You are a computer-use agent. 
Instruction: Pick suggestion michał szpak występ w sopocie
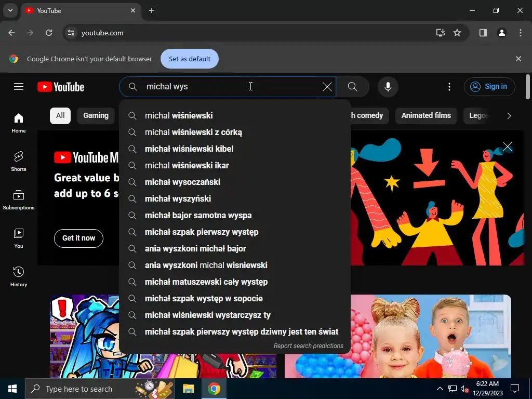tap(235, 299)
